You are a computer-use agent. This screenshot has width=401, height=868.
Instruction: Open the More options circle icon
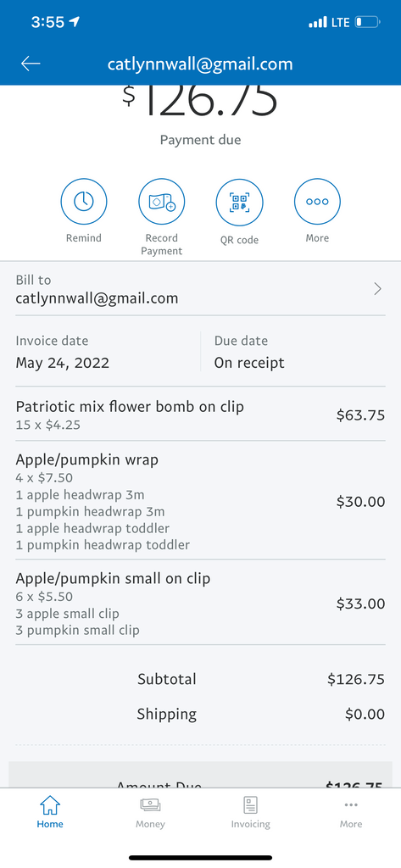coord(317,202)
